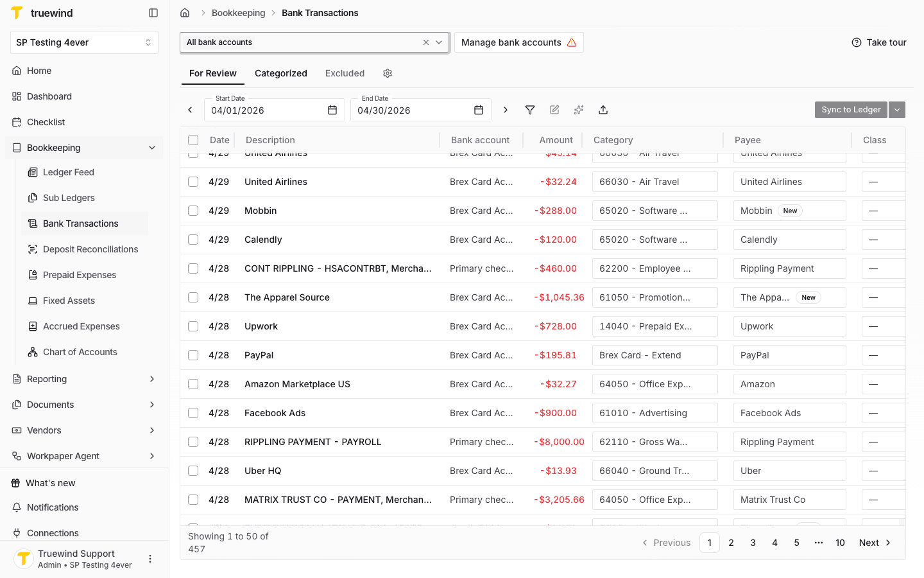Open Bookkeeping breadcrumb link
This screenshot has width=924, height=578.
pos(238,13)
